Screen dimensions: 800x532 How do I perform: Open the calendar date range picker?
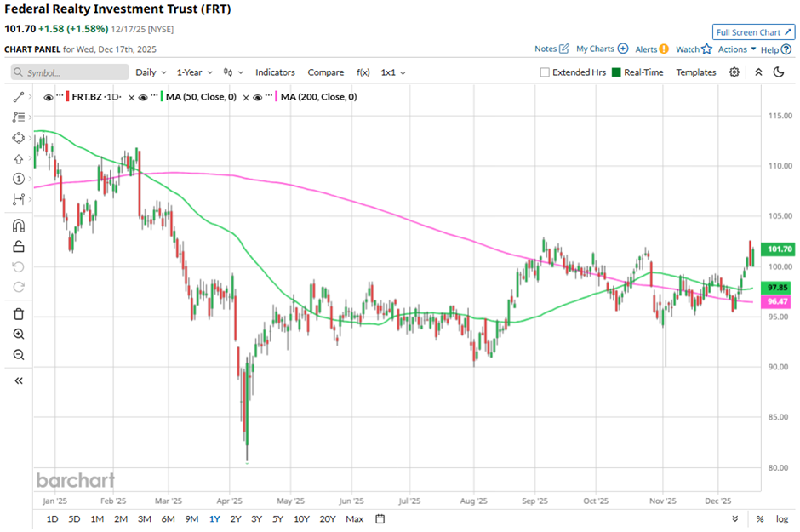tap(380, 518)
